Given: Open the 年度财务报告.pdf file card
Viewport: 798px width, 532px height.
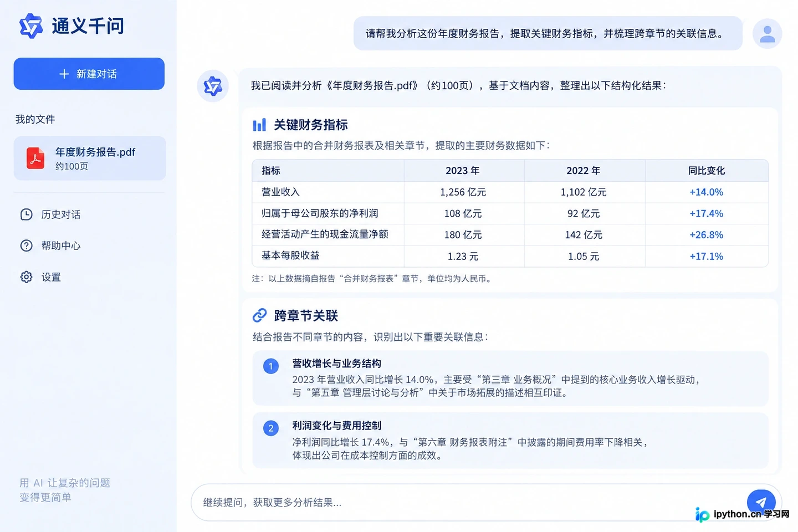Looking at the screenshot, I should click(90, 158).
